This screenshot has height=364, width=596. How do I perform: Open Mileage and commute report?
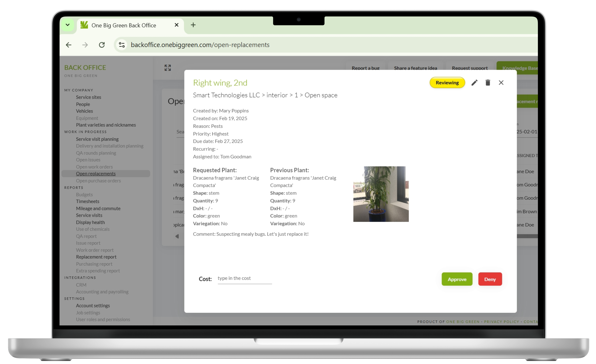98,209
